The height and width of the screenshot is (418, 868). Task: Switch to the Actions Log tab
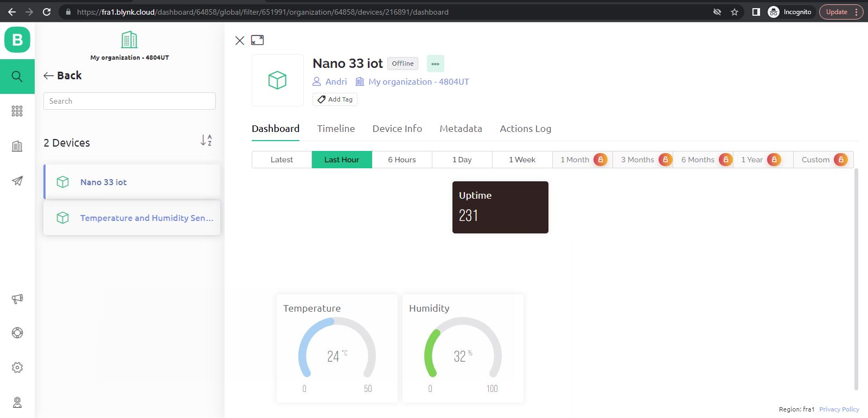525,129
